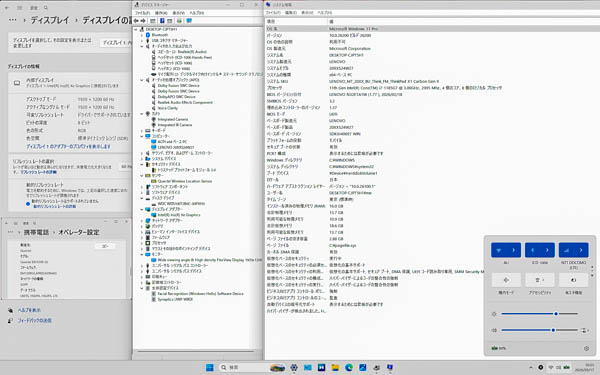The image size is (600, 375).
Task: Open Wi-Fi network list chevron
Action: tap(514, 250)
